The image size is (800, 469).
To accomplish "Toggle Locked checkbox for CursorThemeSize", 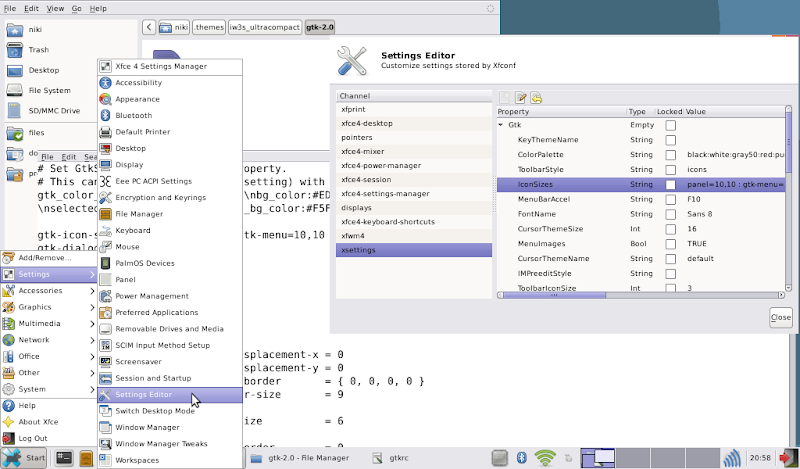I will [x=670, y=229].
